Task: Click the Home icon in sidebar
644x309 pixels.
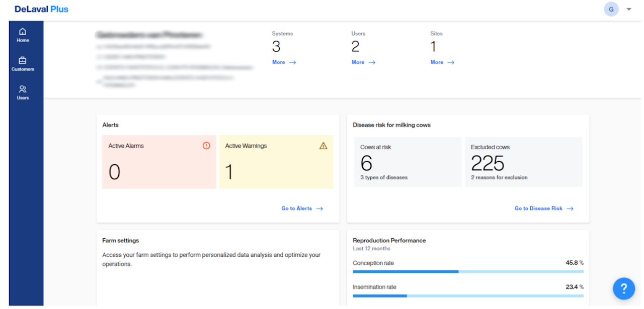Action: 23,32
